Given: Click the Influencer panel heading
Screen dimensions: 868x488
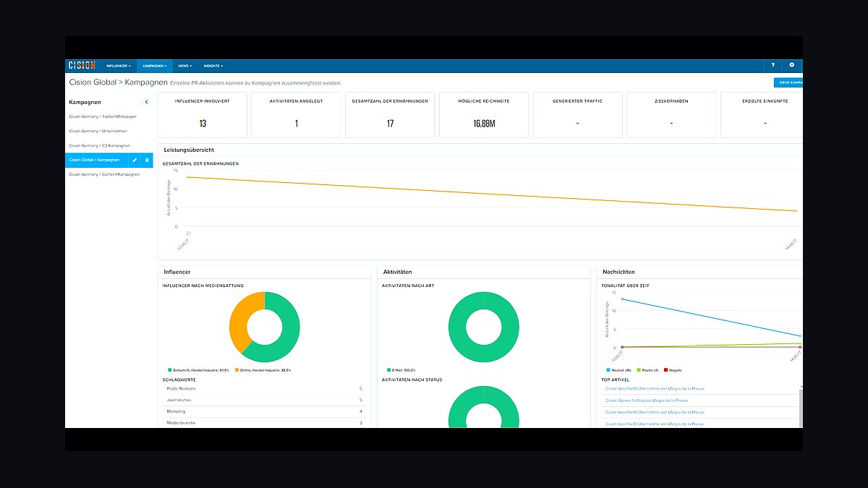Looking at the screenshot, I should coord(177,272).
